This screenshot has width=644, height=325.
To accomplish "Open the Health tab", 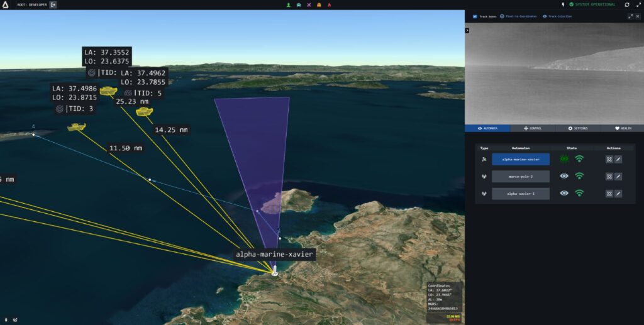I will pos(623,128).
